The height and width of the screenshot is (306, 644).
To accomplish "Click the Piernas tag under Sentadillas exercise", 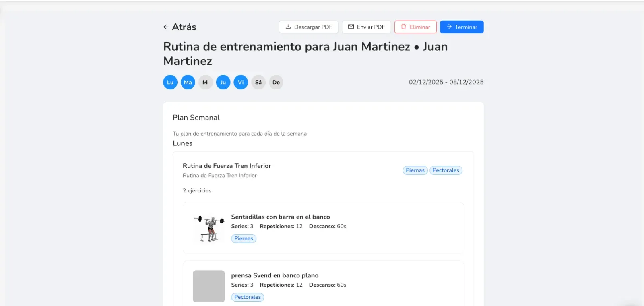I will point(244,238).
